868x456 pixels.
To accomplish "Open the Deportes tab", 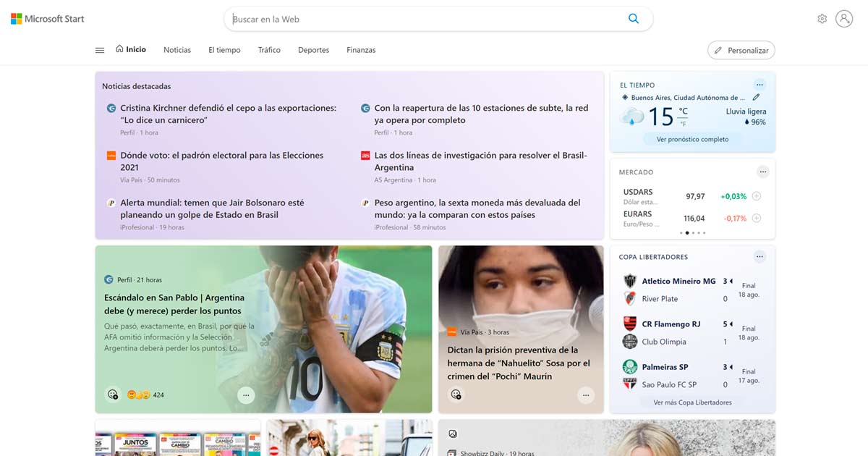I will [313, 50].
